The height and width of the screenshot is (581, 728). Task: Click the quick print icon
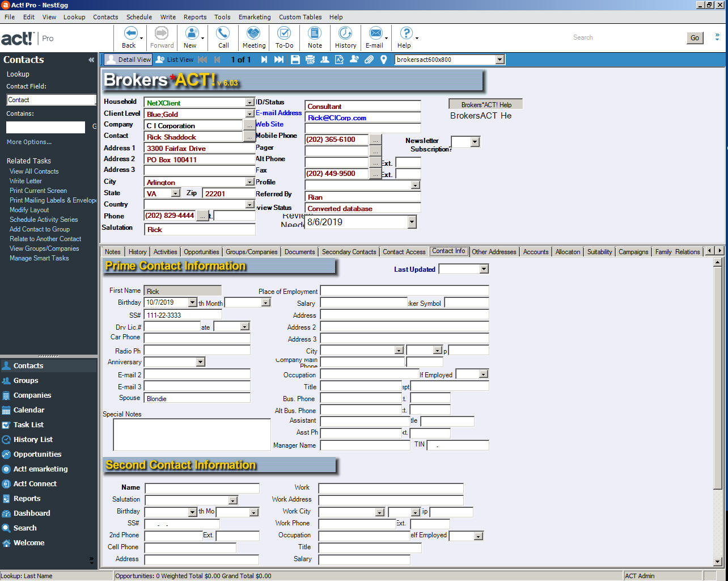pyautogui.click(x=310, y=60)
